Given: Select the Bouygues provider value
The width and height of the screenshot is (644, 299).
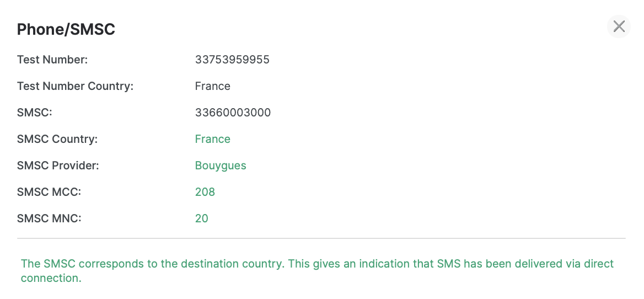Looking at the screenshot, I should [x=221, y=165].
